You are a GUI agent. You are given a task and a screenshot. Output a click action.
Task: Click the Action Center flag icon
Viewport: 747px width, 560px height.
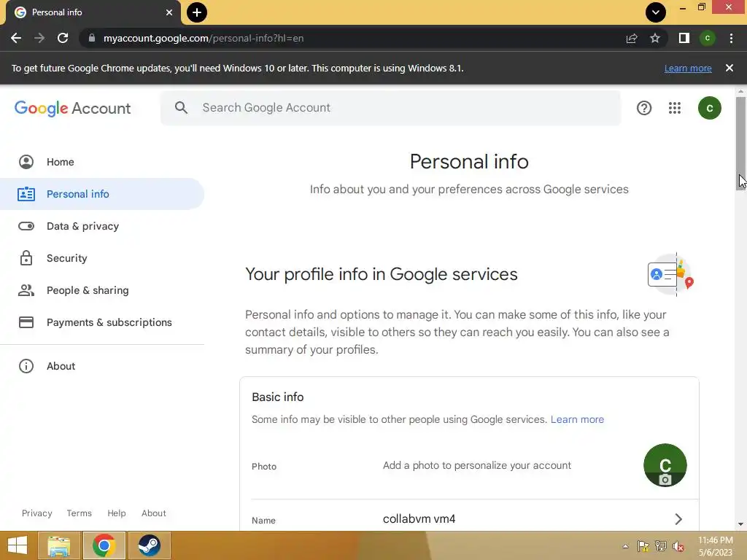tap(643, 546)
